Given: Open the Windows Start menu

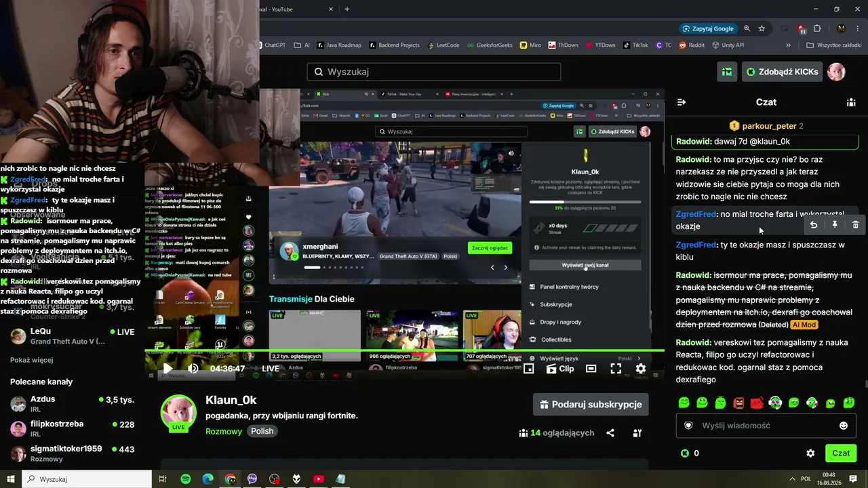Looking at the screenshot, I should coord(11,479).
